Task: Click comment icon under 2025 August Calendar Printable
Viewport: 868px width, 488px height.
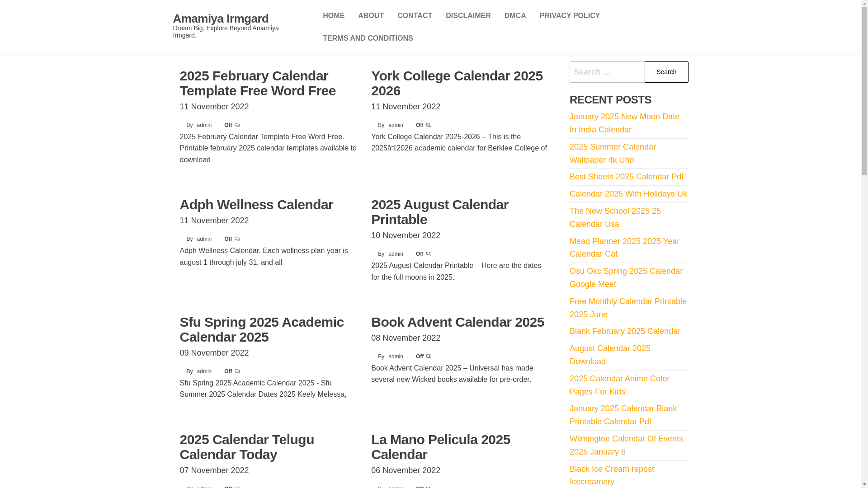Action: point(429,254)
